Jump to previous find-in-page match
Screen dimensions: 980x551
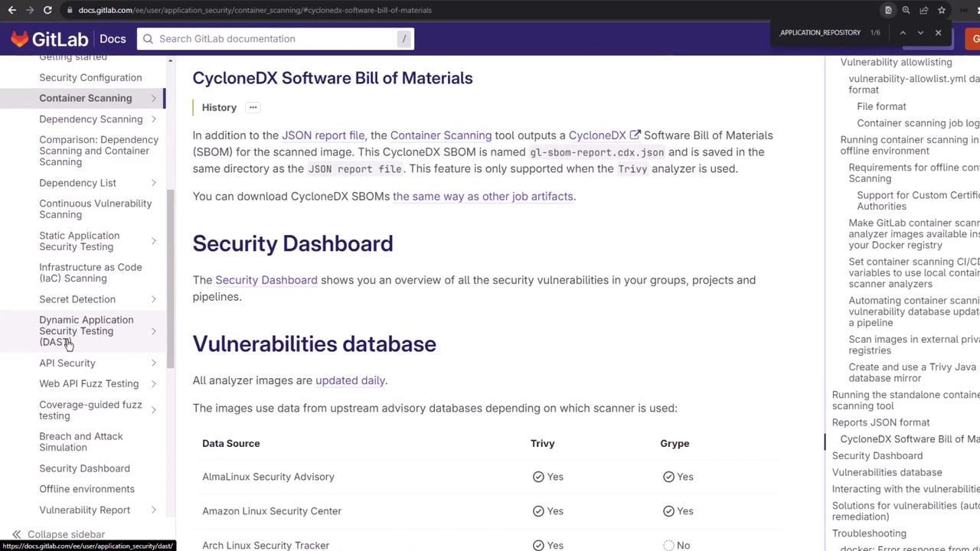[x=903, y=33]
